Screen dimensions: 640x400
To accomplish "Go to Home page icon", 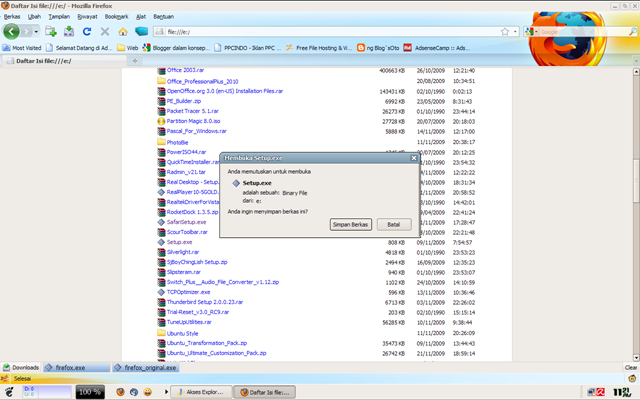I will [123, 31].
